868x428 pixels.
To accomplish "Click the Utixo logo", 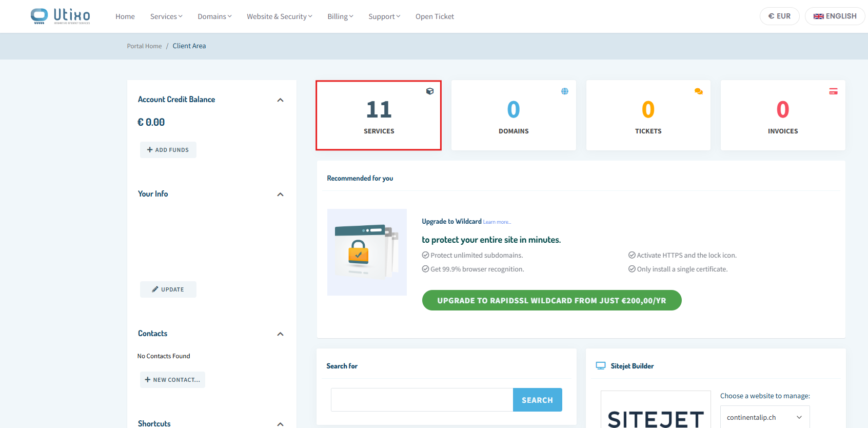I will coord(60,16).
